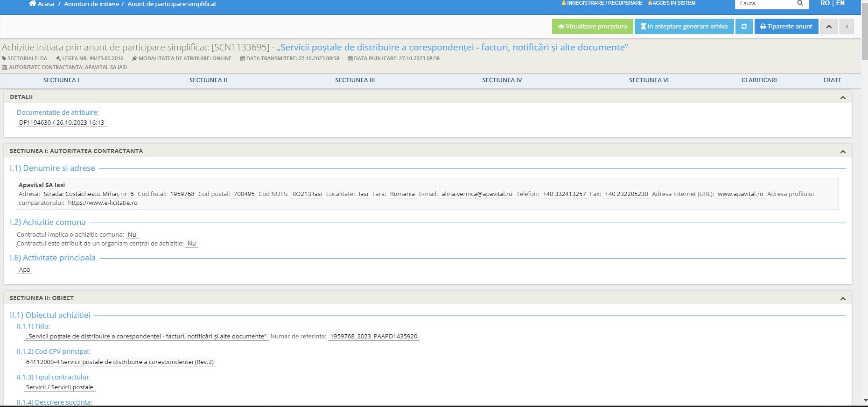The image size is (868, 407).
Task: Collapse the DETALII panel
Action: pos(843,98)
